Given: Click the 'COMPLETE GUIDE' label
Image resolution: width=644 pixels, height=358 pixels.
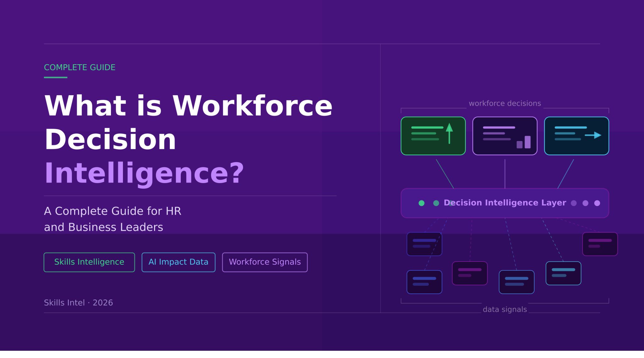Looking at the screenshot, I should click(80, 68).
